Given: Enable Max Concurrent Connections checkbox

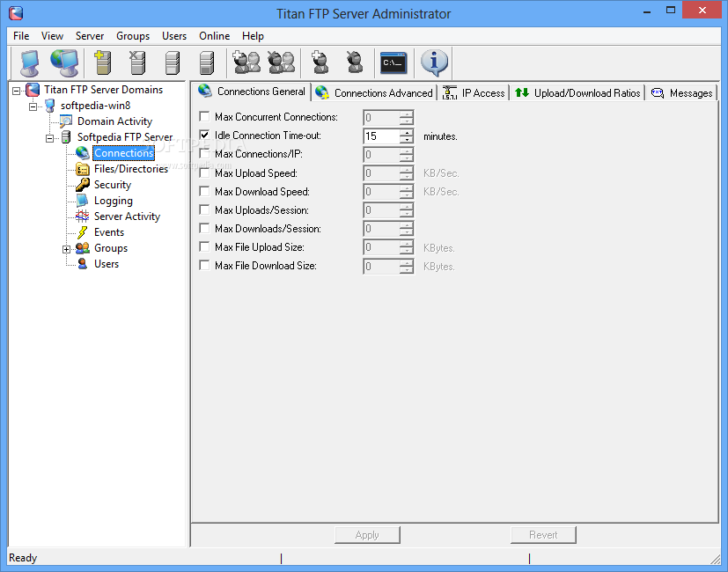Looking at the screenshot, I should point(204,116).
